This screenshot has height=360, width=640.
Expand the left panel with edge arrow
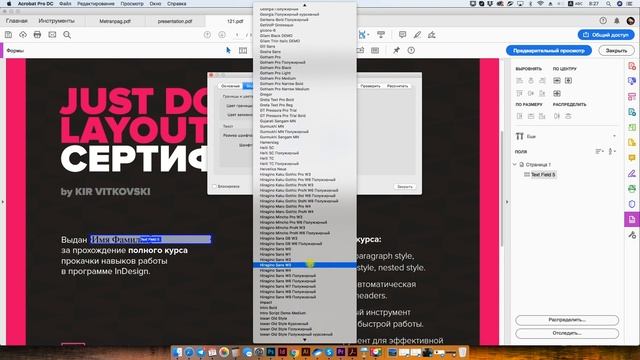[x=3, y=202]
